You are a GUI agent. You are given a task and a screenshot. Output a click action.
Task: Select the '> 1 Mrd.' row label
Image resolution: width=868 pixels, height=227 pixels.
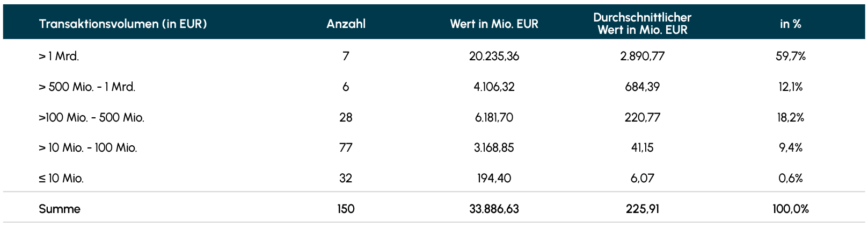click(x=59, y=56)
